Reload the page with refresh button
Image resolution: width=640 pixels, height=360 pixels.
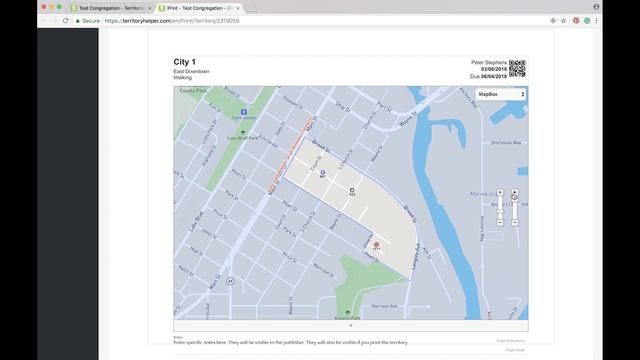pyautogui.click(x=65, y=20)
